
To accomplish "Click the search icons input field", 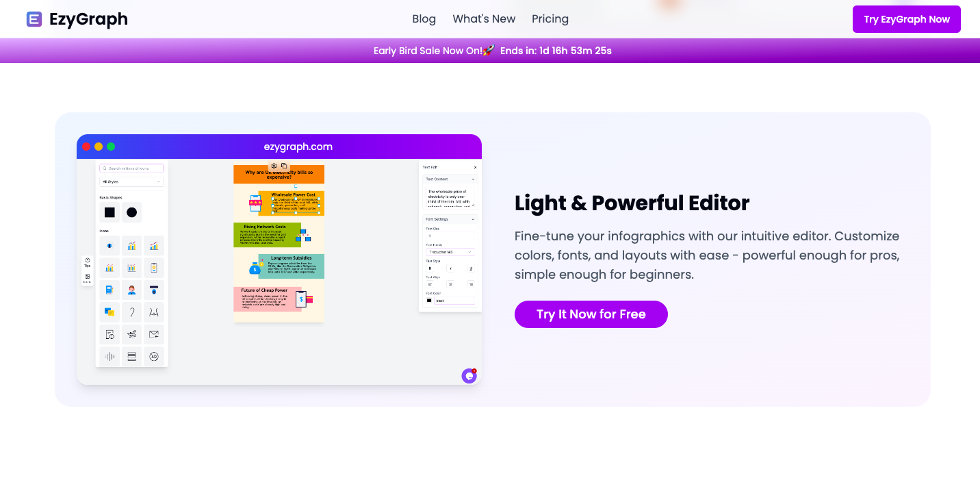I will (x=132, y=168).
